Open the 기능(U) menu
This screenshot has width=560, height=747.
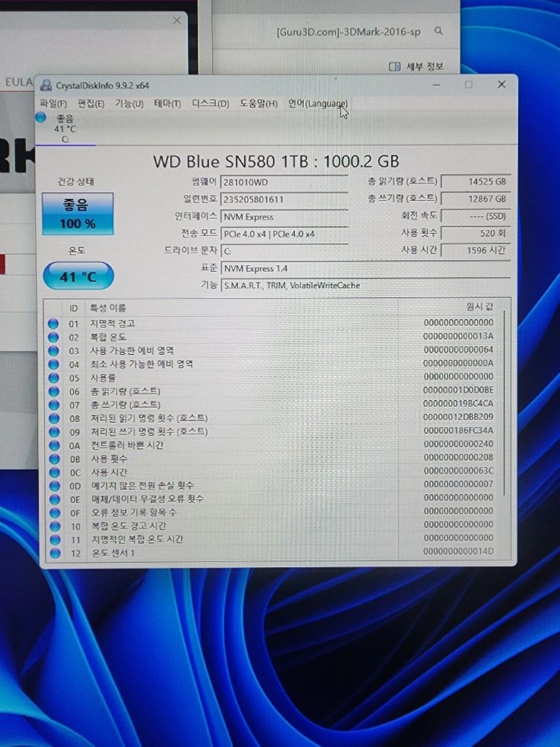click(129, 103)
